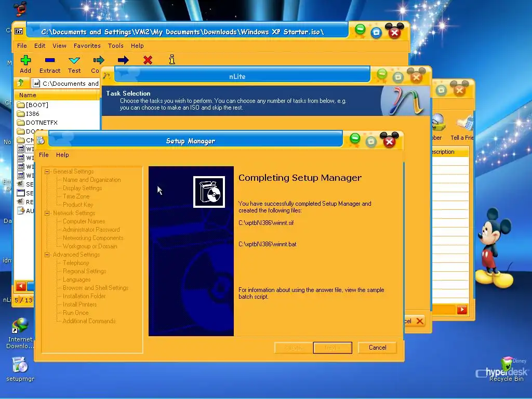532x399 pixels.
Task: Select the DOTNETFX folder in 7-Zip
Action: click(37, 123)
